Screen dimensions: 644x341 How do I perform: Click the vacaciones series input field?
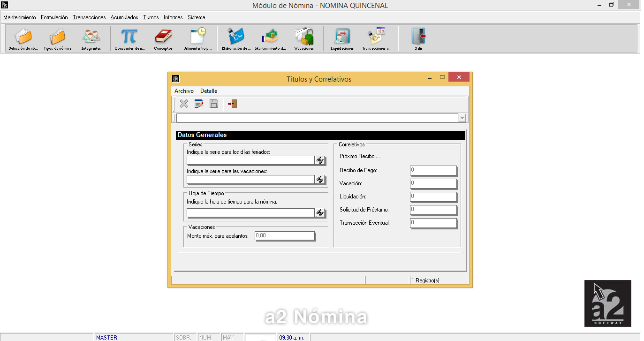coord(250,180)
